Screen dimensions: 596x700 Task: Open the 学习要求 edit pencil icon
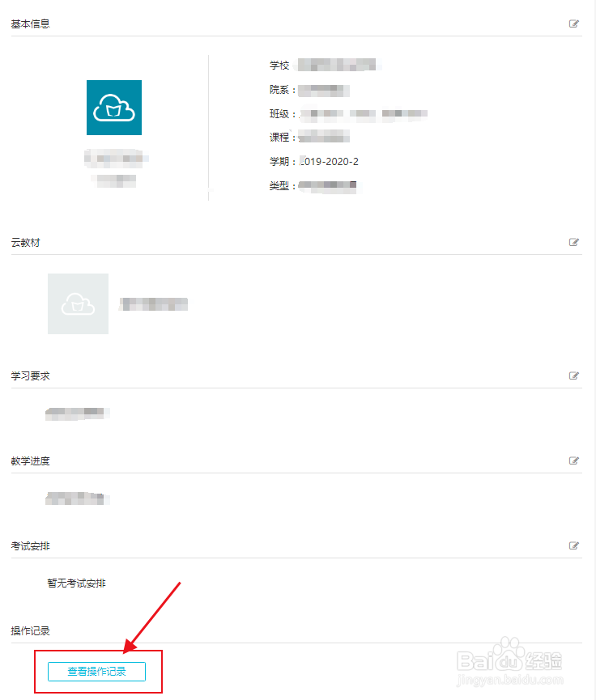coord(573,375)
